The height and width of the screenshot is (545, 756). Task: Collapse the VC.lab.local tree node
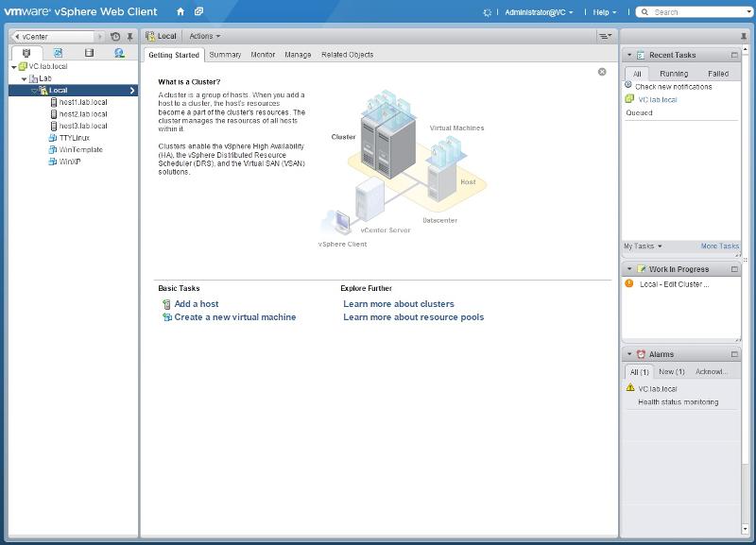pyautogui.click(x=14, y=67)
